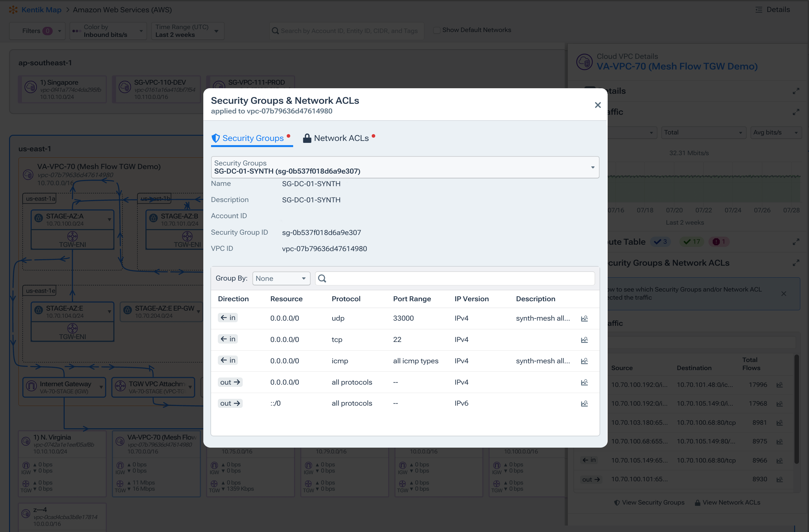Click the Kentik asterisk logo icon

tap(13, 9)
